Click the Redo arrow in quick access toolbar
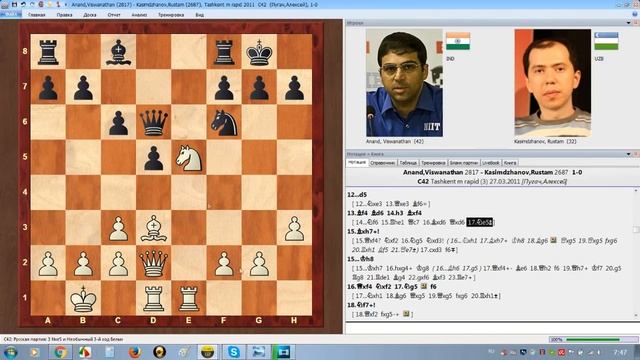640x360 pixels. 32,4
